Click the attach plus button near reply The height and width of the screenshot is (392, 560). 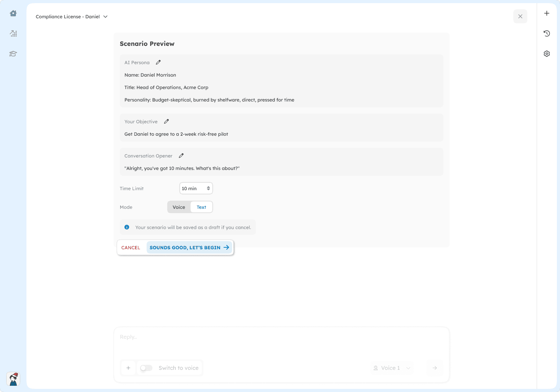click(128, 368)
